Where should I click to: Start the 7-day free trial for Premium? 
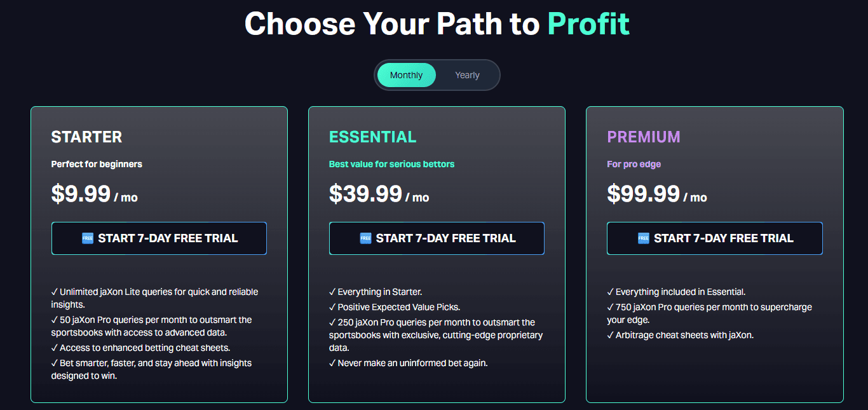tap(714, 238)
